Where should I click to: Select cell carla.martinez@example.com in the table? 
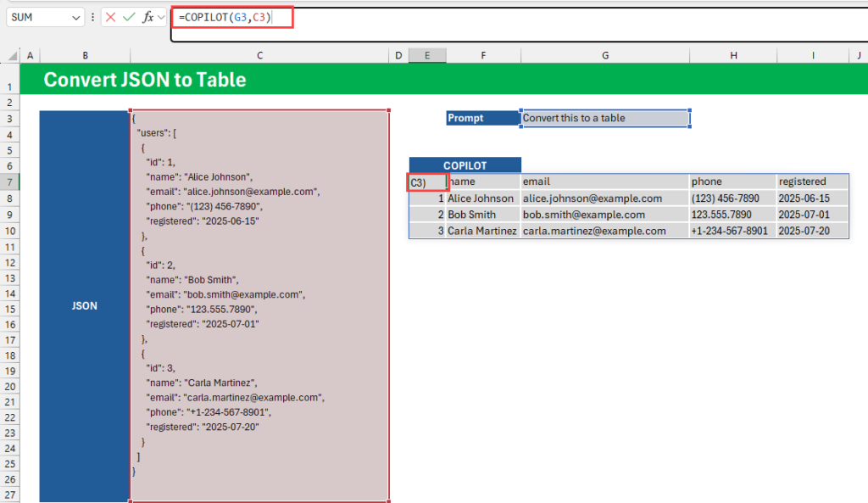[x=605, y=231]
